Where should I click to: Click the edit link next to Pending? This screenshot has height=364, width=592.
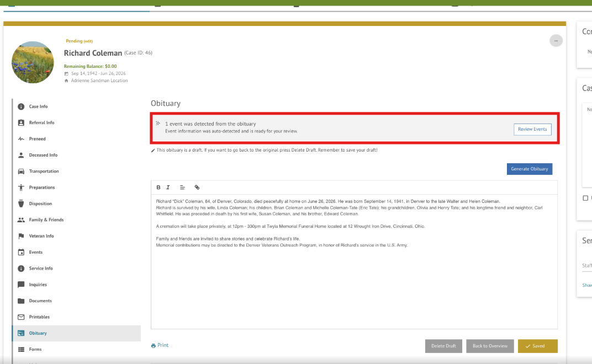pos(88,41)
